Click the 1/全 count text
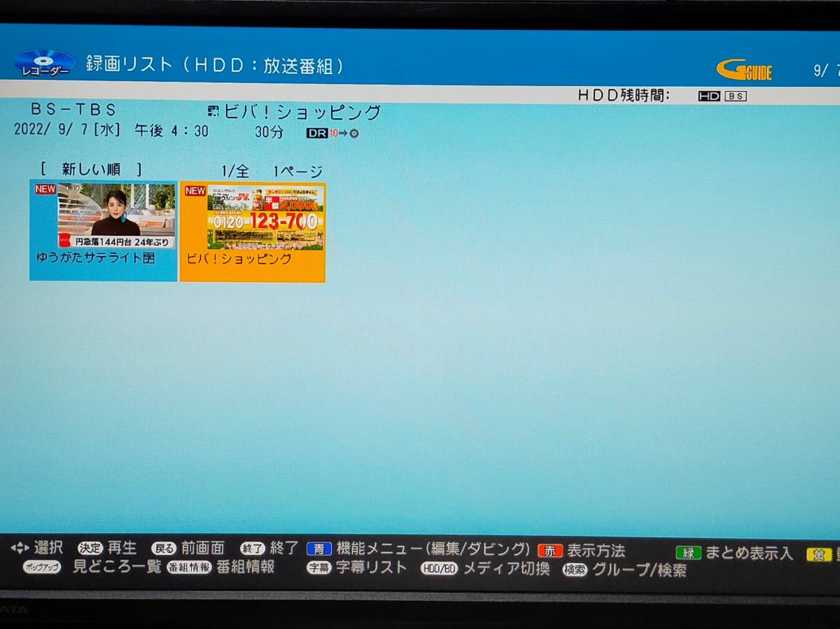Screen dimensions: 840x629 (236, 171)
